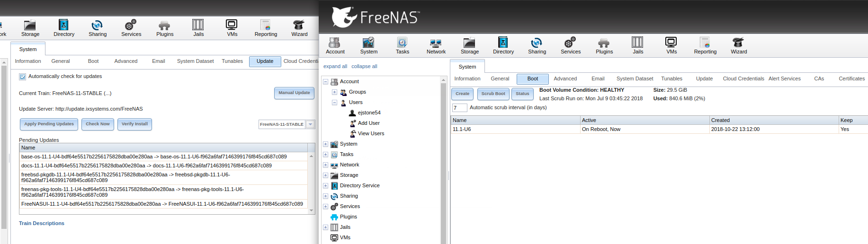
Task: Focus the automatic scrub interval field
Action: click(459, 108)
